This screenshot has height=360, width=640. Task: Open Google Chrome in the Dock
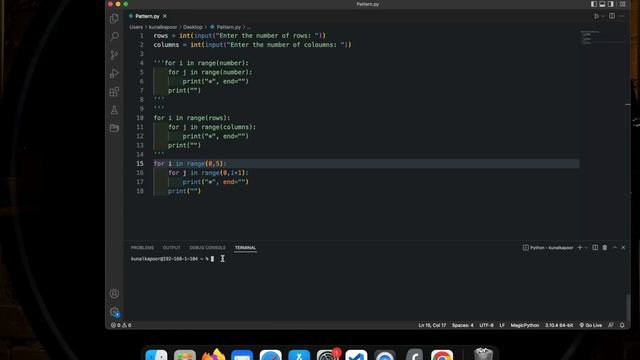pos(442,355)
